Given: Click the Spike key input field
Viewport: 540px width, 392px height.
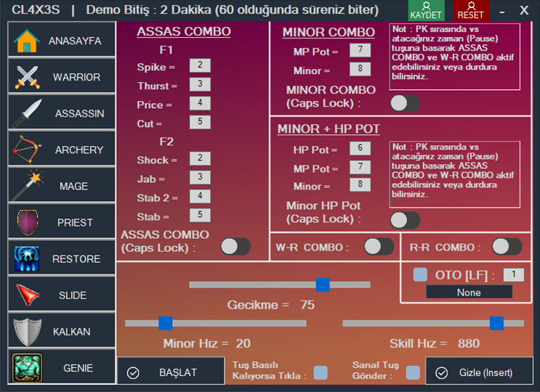Looking at the screenshot, I should point(200,66).
